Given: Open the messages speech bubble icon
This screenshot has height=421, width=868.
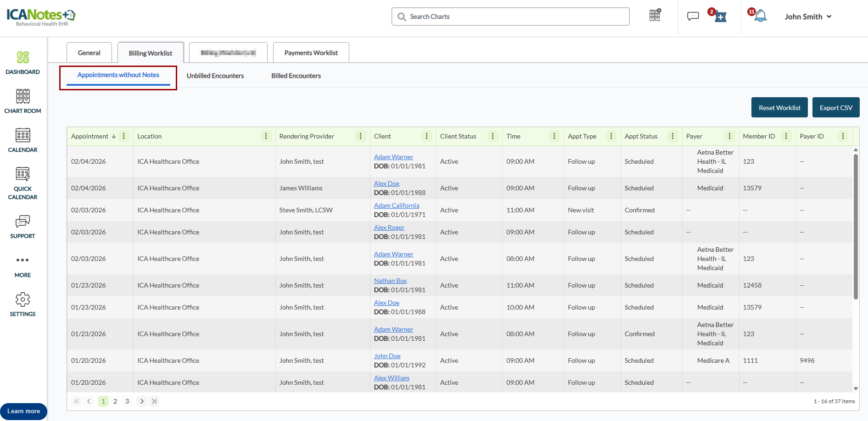Looking at the screenshot, I should point(693,17).
